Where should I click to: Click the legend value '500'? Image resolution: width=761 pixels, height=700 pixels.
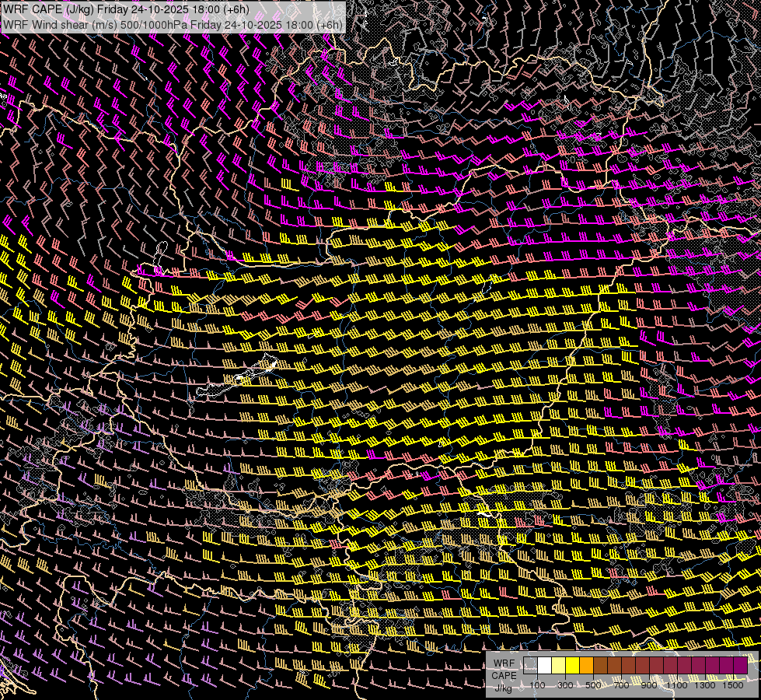tap(593, 685)
